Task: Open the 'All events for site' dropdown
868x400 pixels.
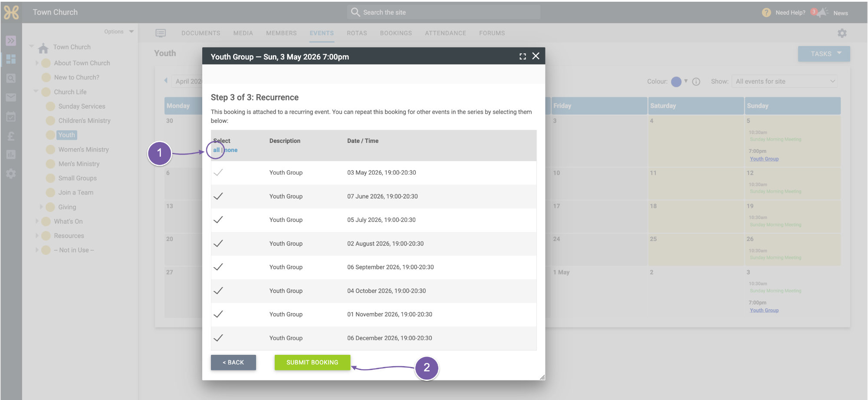Action: 785,81
